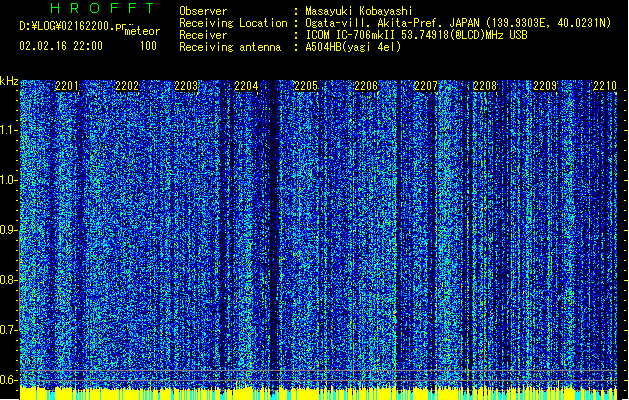Select location text Ogata-vill. Akita-Pref. JAPAN
Viewport: 629px width, 400px height.
(x=392, y=23)
